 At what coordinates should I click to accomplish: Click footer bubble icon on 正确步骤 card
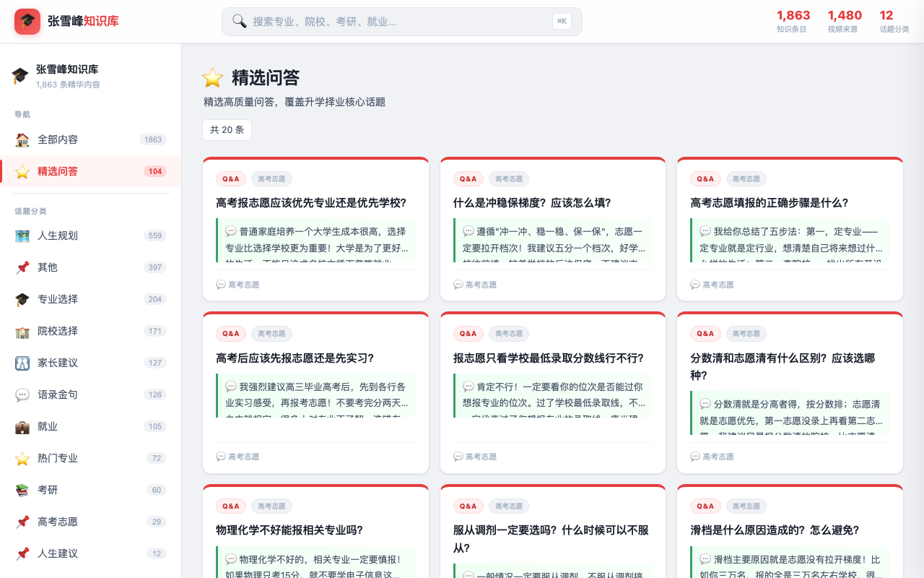point(695,285)
